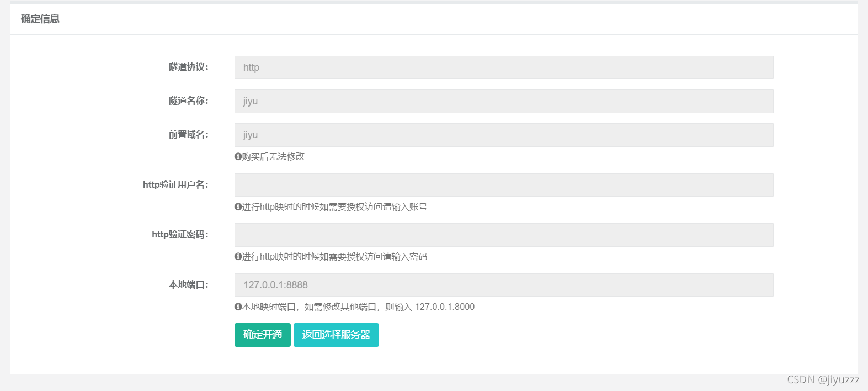This screenshot has height=391, width=868.
Task: Click the 本地端口 field with 127.0.0.1:8888
Action: [x=504, y=285]
